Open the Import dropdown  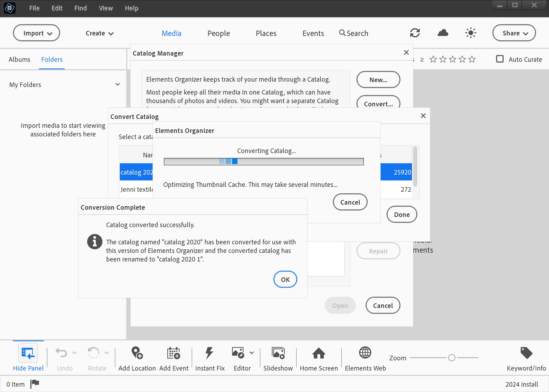(37, 33)
